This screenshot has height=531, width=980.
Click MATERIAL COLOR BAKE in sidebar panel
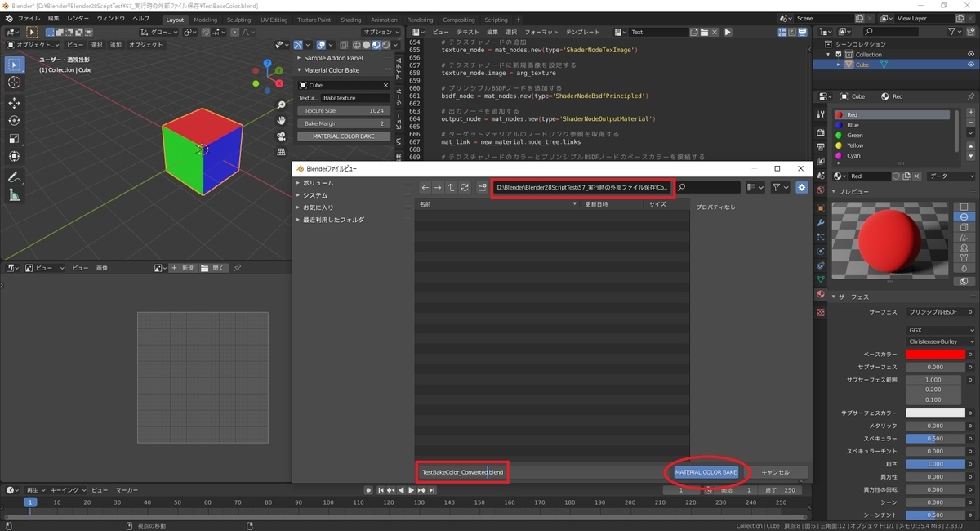point(343,136)
